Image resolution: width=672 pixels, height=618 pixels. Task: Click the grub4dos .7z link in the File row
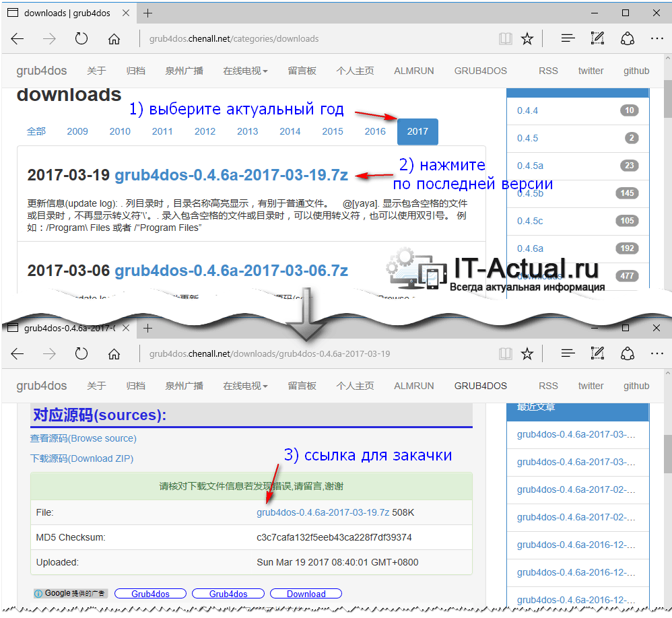[323, 512]
